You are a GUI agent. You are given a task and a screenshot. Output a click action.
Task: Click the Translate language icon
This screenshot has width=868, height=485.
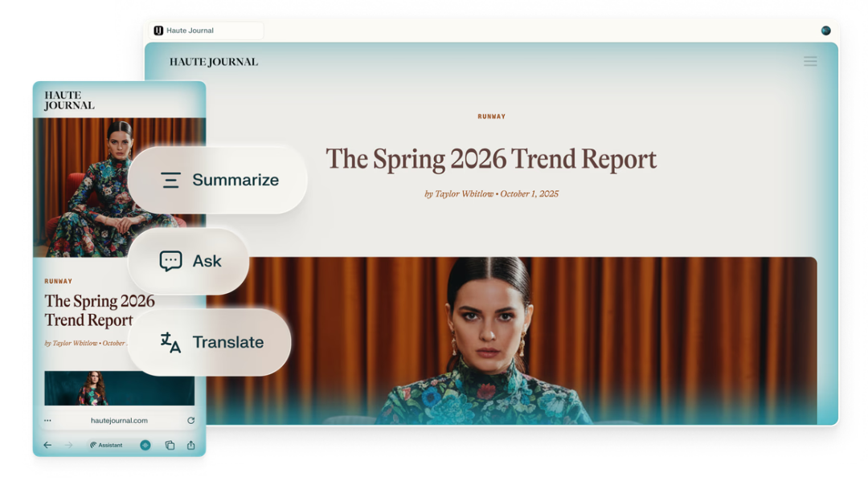(170, 342)
